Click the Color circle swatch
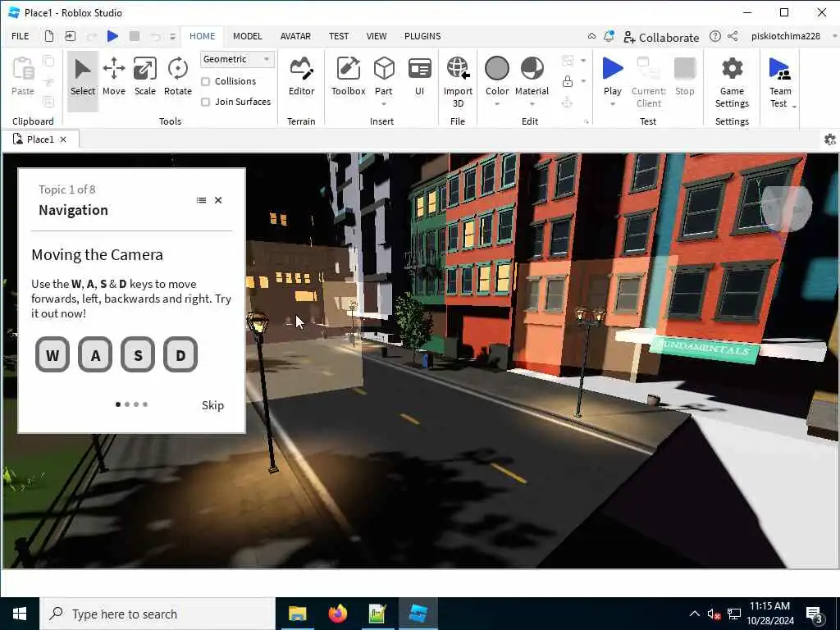Image resolution: width=840 pixels, height=630 pixels. pos(496,69)
